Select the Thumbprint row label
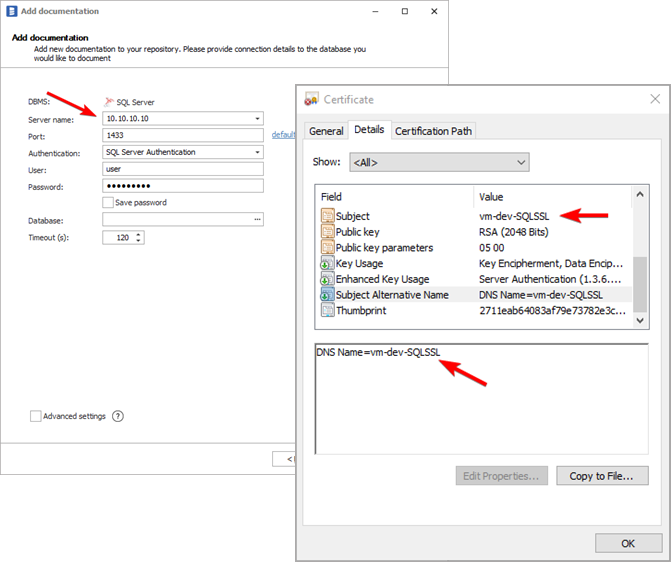This screenshot has height=562, width=671. (x=361, y=311)
